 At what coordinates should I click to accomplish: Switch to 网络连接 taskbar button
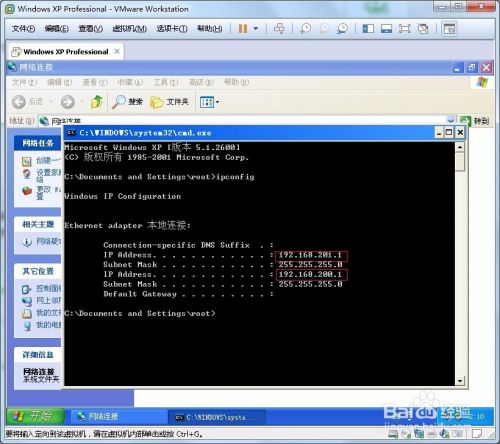(x=118, y=416)
